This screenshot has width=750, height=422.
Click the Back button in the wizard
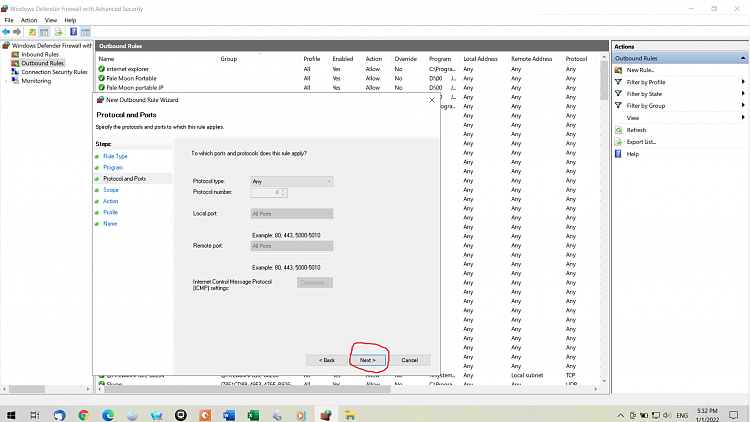click(327, 360)
